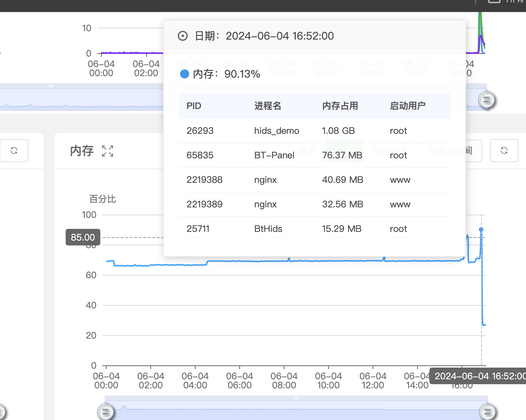
Task: Grab the right zoom handle of the upper chart
Action: (486, 100)
